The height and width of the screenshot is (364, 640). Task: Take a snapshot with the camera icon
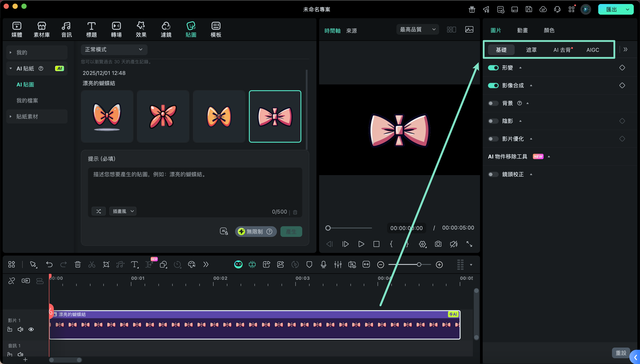[x=438, y=244]
